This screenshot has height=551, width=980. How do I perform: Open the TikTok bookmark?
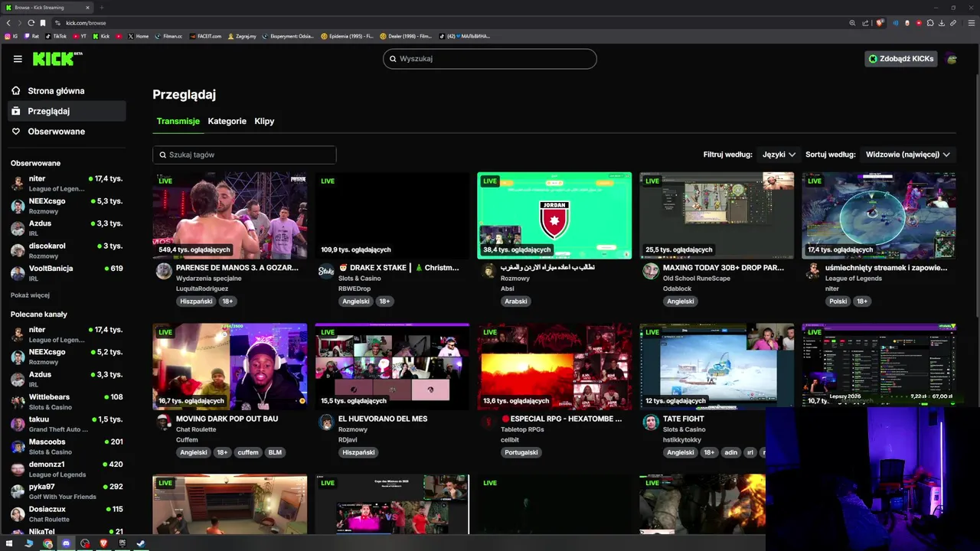click(56, 36)
